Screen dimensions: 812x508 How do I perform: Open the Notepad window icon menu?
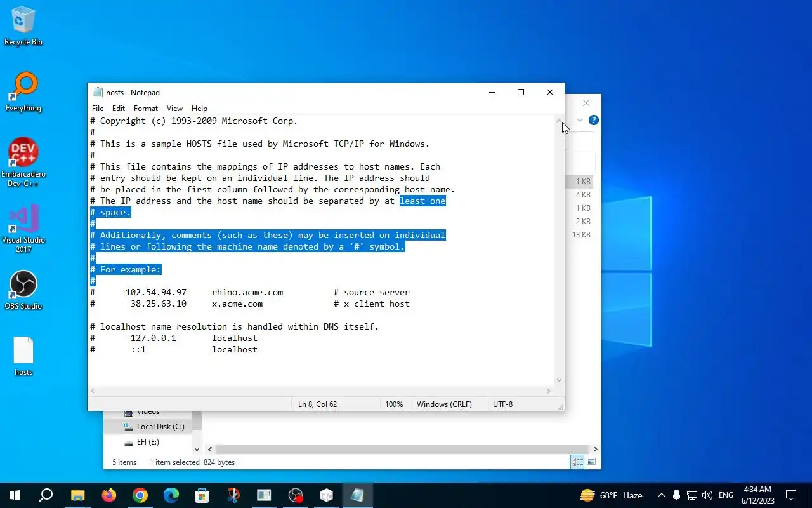click(x=98, y=93)
